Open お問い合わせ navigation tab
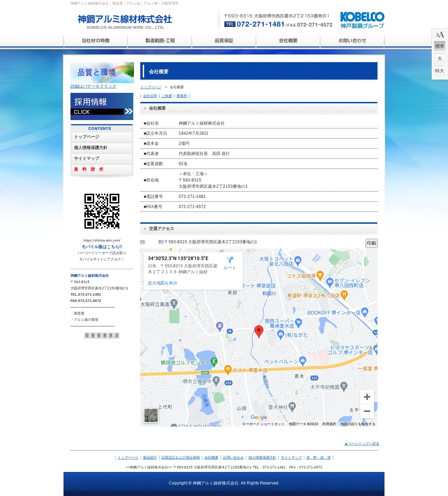Viewport: 448px width, 496px height. (352, 40)
